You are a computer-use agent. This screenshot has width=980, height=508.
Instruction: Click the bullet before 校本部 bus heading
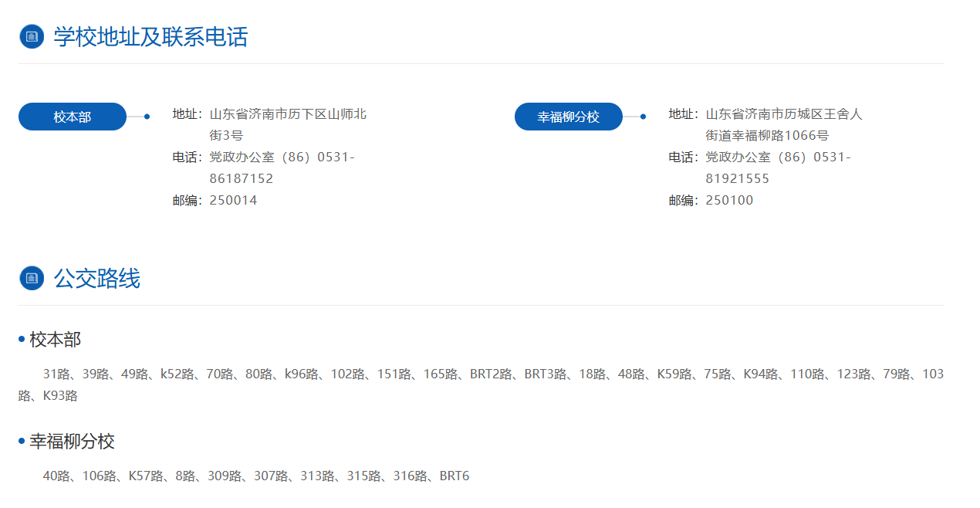[x=22, y=340]
